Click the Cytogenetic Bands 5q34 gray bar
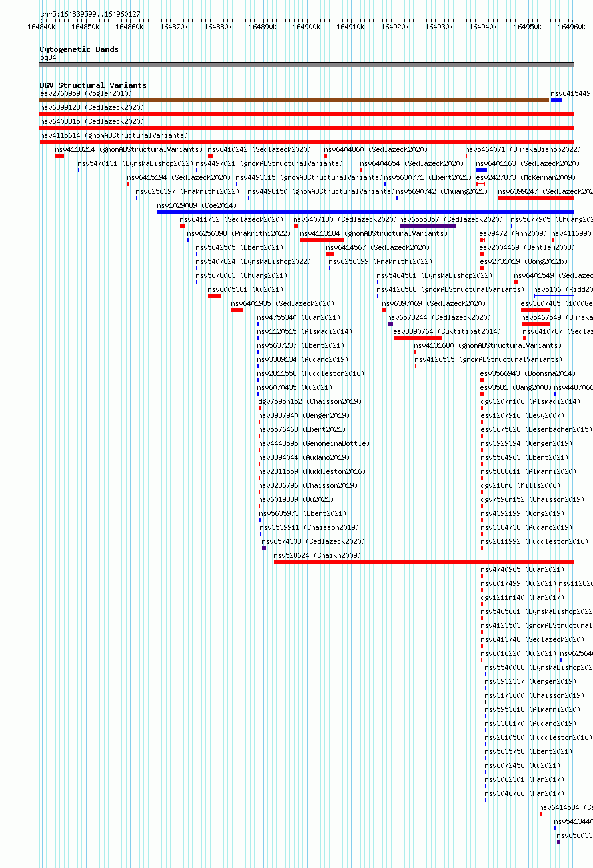This screenshot has width=593, height=868. click(x=306, y=65)
